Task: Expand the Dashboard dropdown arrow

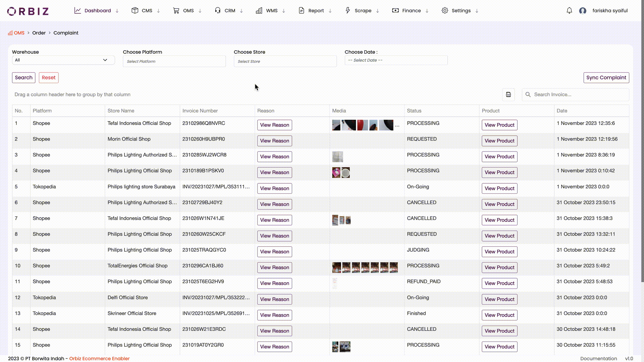Action: pos(117,11)
